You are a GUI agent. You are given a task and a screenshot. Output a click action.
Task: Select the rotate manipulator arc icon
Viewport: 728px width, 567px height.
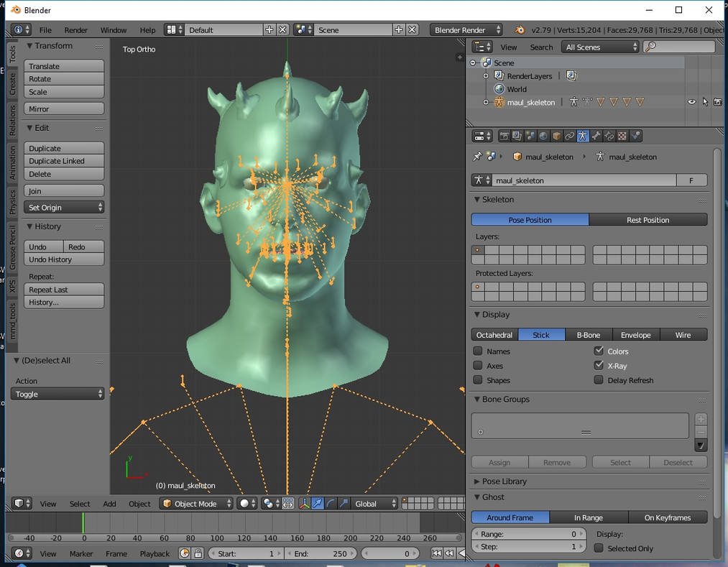(x=331, y=503)
